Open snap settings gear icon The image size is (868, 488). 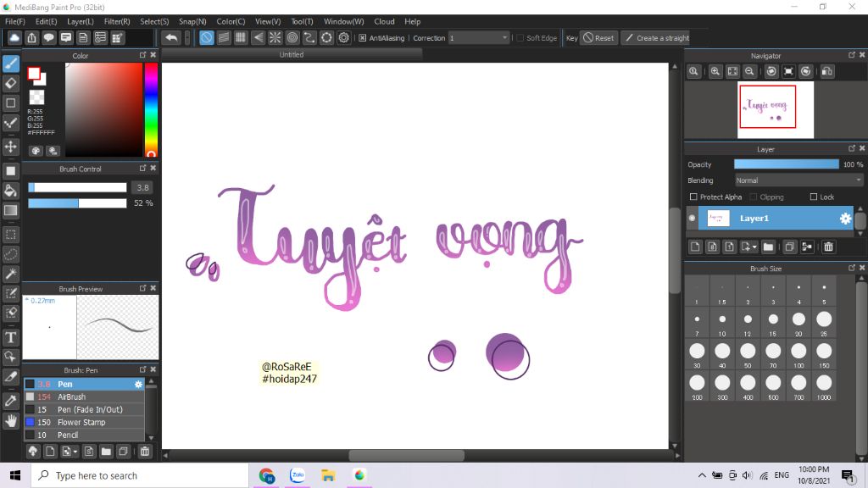tap(344, 37)
